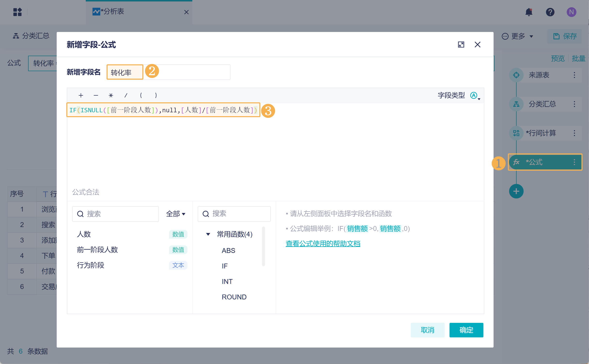This screenshot has height=364, width=589.
Task: Open the 字段类型 dropdown
Action: click(475, 96)
